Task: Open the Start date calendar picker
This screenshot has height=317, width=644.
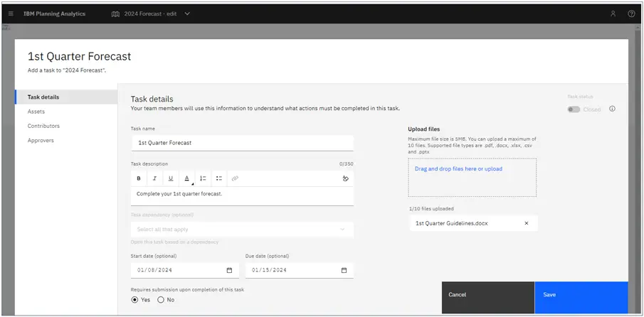Action: 229,270
